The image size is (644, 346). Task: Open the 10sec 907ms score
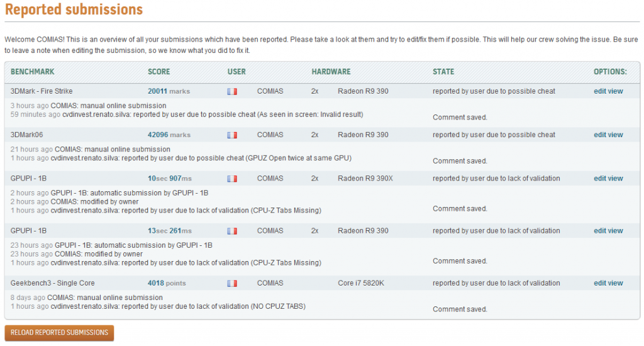click(x=170, y=178)
